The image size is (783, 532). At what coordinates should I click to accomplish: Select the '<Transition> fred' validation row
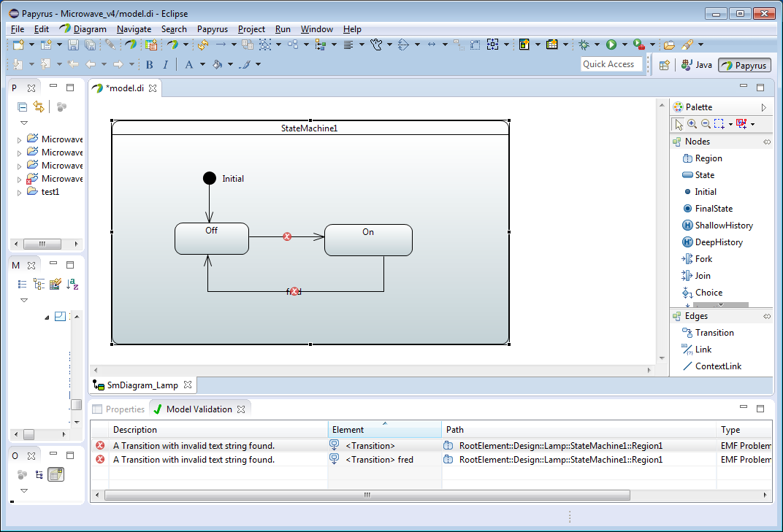pyautogui.click(x=432, y=460)
